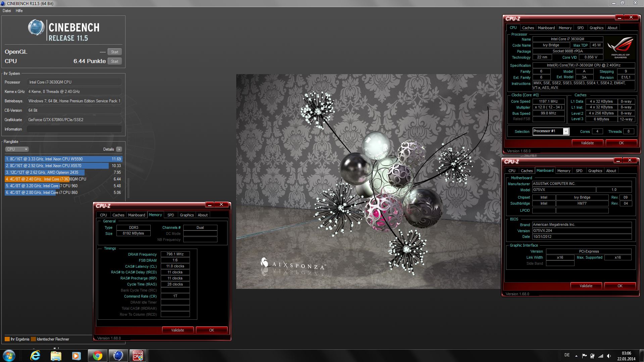Screen dimensions: 644x362
Task: Open CPU tab in Mainboard CPU-Z window
Action: (x=512, y=171)
